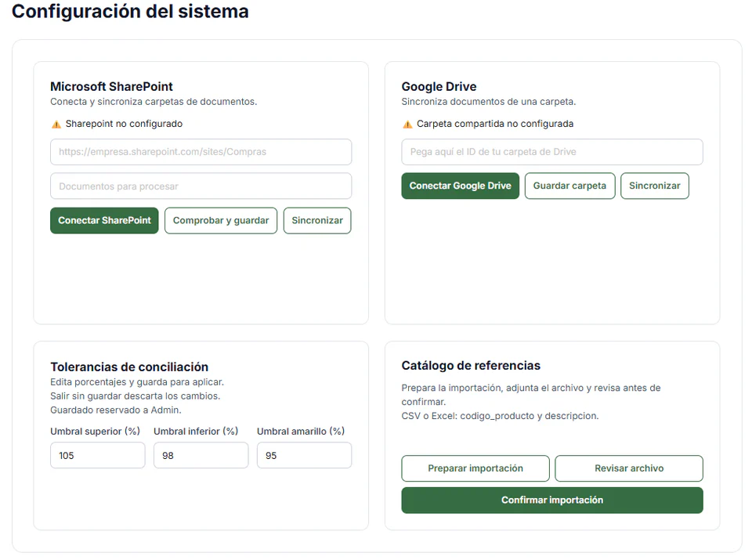Click Carpeta compartida no configurada status text
752x560 pixels.
pyautogui.click(x=495, y=124)
